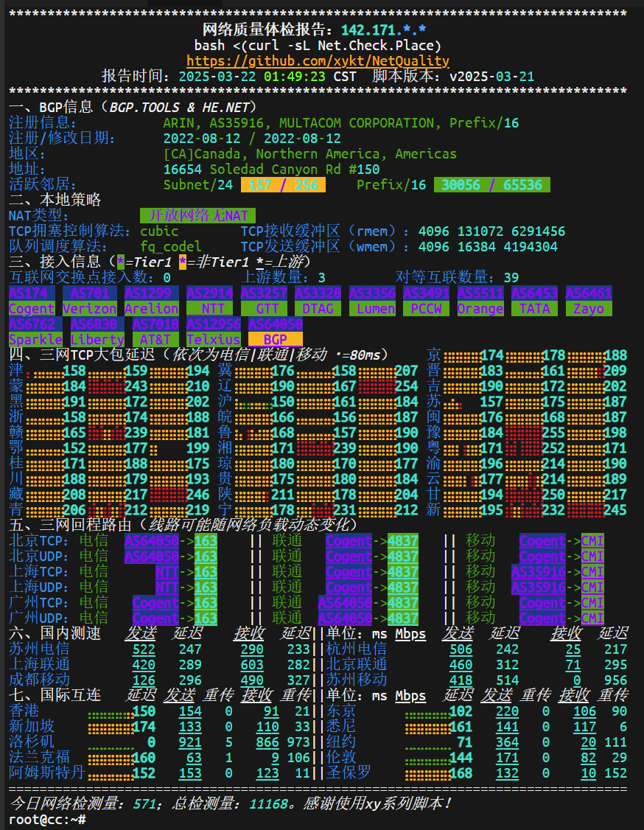Click the 'AS6453' badge
Viewport: 644px width, 830px height.
[x=534, y=293]
